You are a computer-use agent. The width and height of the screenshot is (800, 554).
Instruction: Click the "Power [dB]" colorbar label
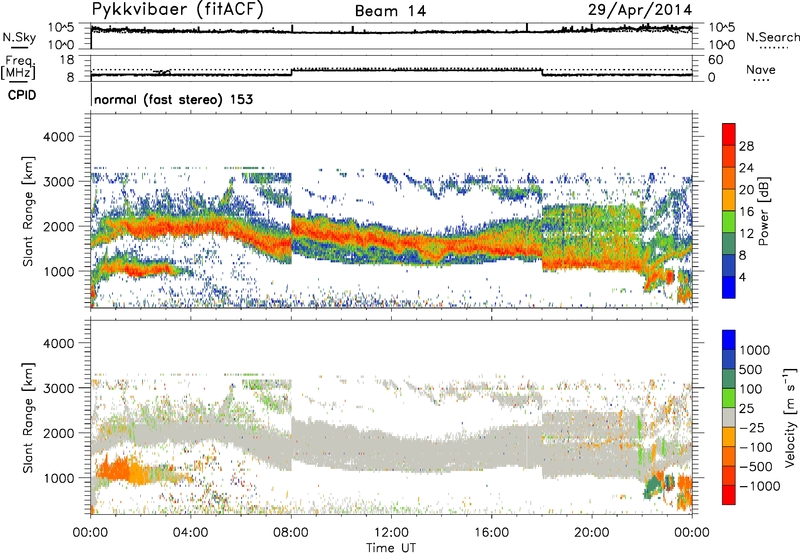pos(763,211)
